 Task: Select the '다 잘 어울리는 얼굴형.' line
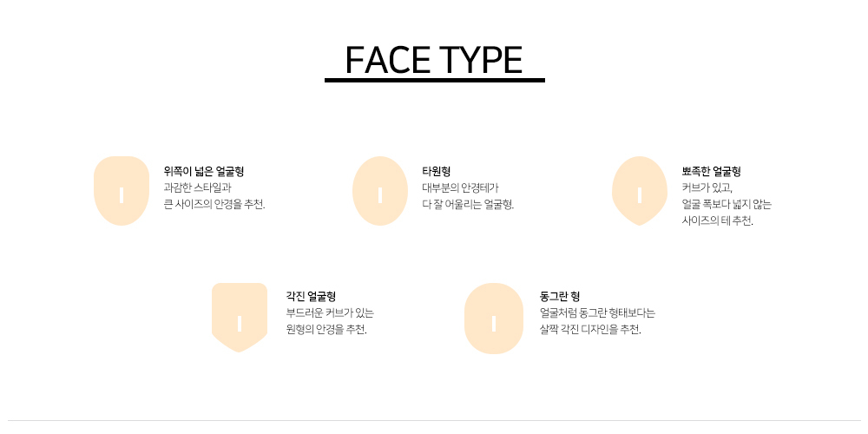point(468,204)
